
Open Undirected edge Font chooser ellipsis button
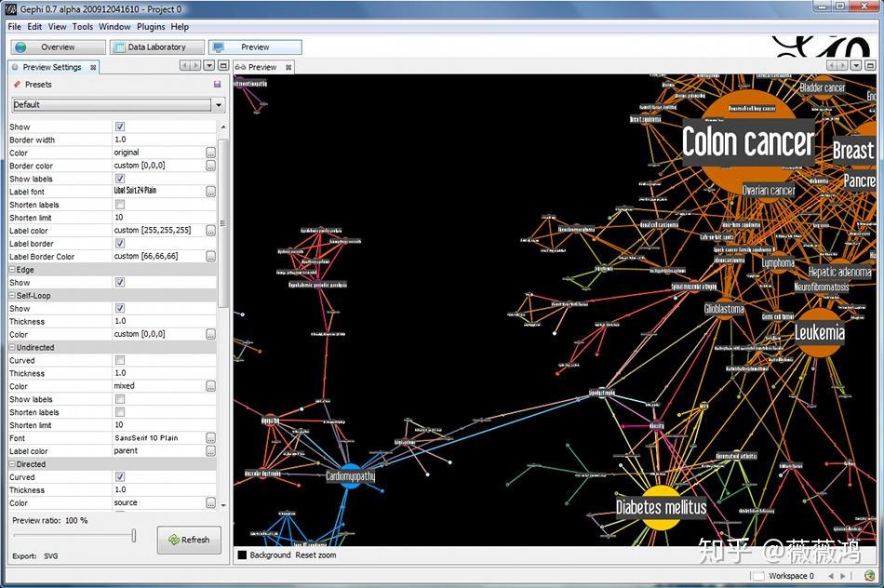tap(210, 438)
